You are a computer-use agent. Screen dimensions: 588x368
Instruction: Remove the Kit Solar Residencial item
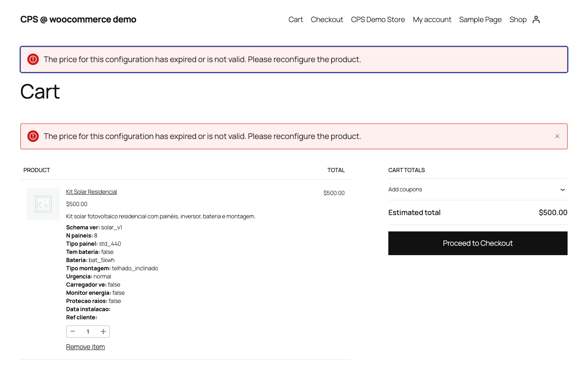(x=85, y=346)
